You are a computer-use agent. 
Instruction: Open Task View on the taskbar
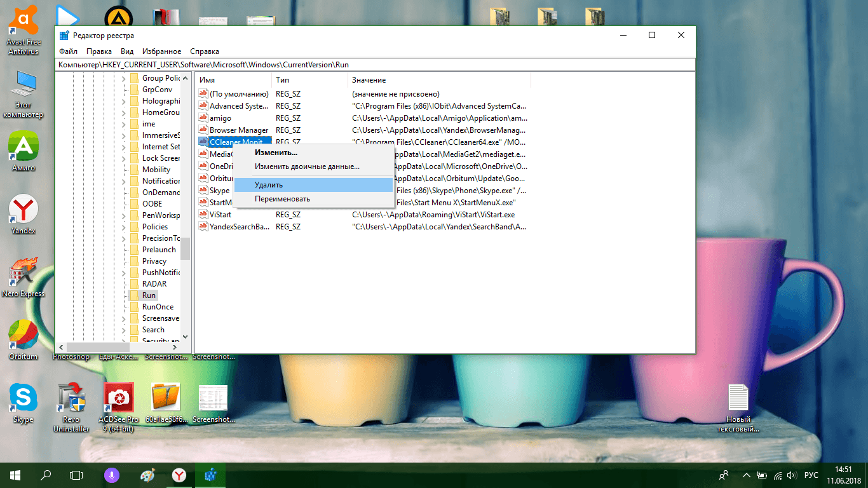point(76,475)
